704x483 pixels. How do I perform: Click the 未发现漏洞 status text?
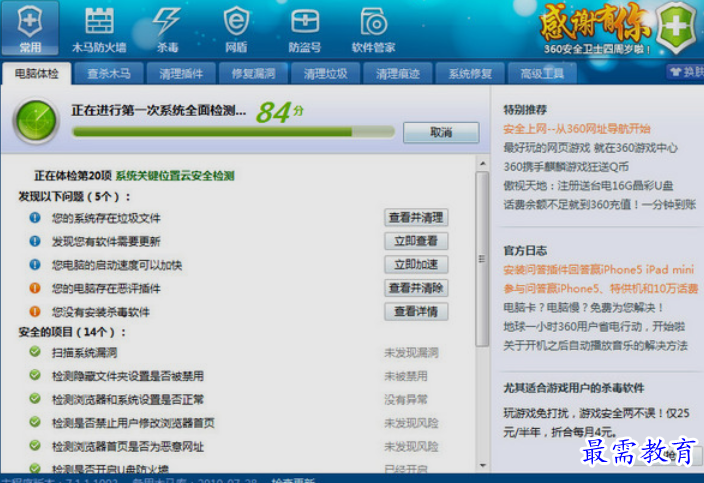(x=411, y=353)
